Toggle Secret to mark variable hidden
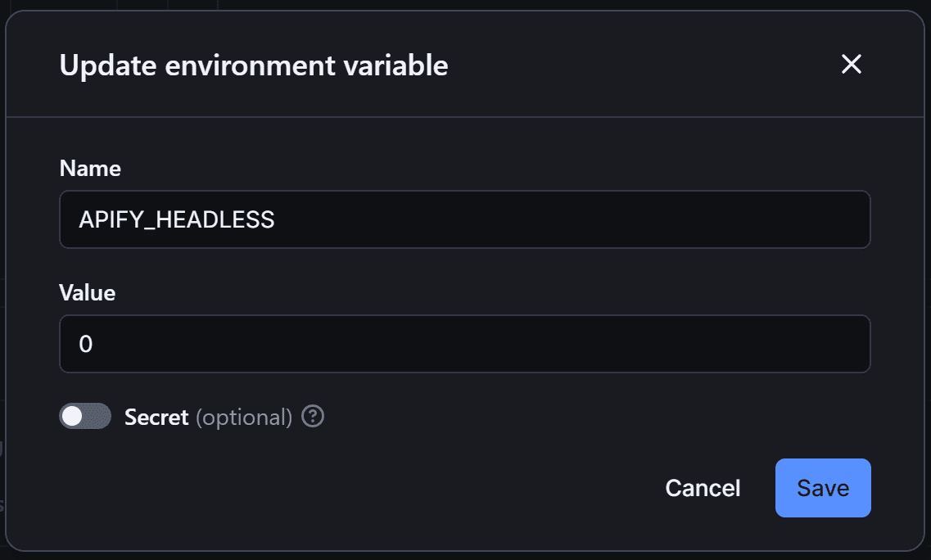The width and height of the screenshot is (931, 560). tap(85, 417)
